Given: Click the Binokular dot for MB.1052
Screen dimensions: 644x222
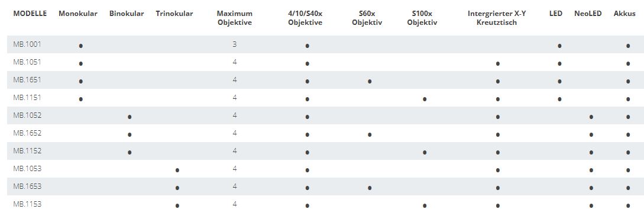Looking at the screenshot, I should click(x=130, y=117).
